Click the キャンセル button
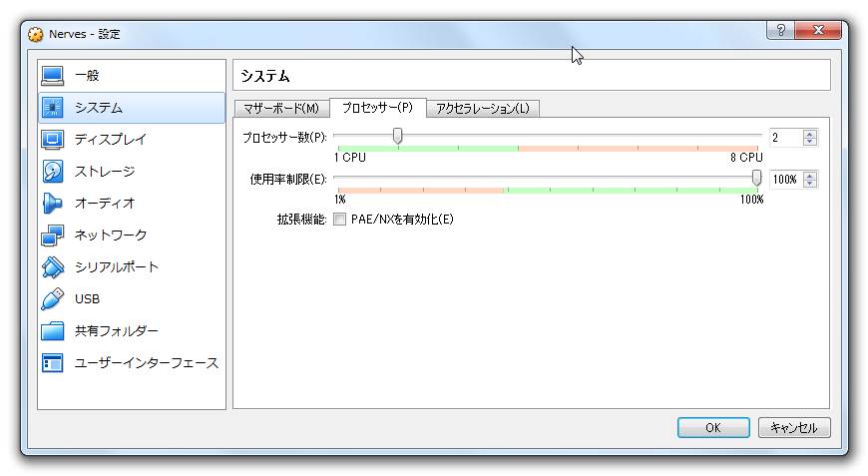 pyautogui.click(x=794, y=428)
